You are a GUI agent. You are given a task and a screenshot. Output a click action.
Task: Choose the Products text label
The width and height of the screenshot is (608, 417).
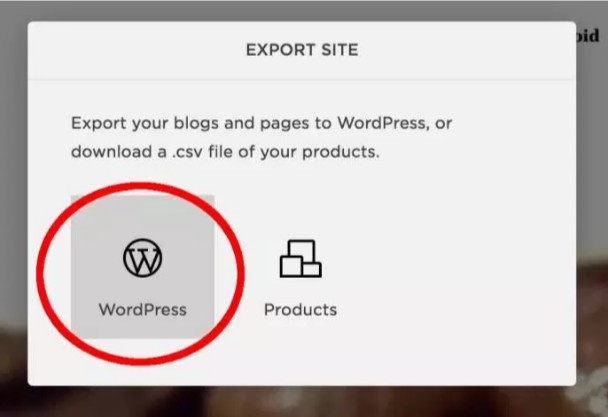[x=301, y=310]
